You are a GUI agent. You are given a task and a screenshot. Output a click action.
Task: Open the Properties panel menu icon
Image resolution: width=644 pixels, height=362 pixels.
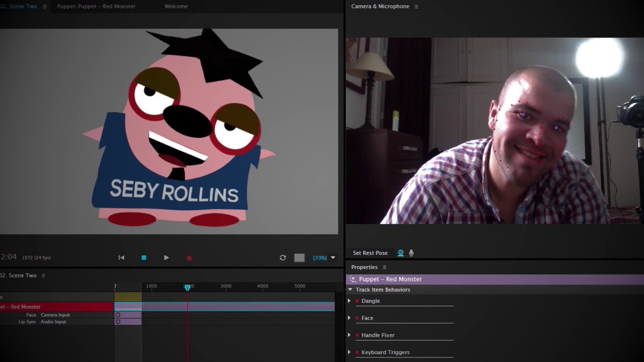385,267
